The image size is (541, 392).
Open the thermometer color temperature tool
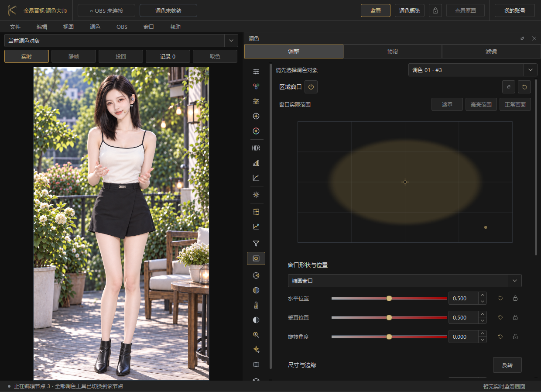click(256, 305)
